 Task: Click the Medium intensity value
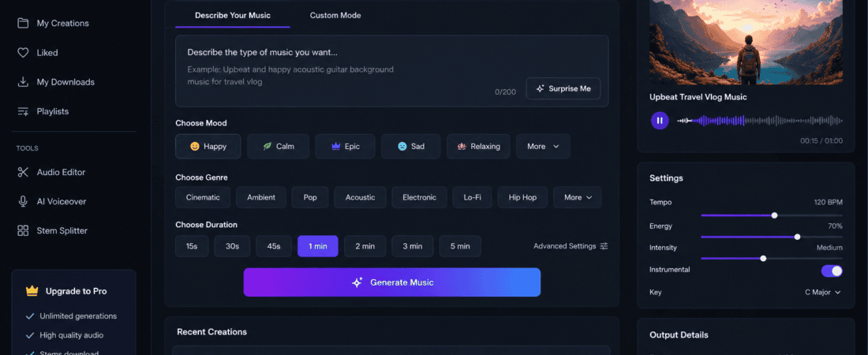[x=829, y=248]
